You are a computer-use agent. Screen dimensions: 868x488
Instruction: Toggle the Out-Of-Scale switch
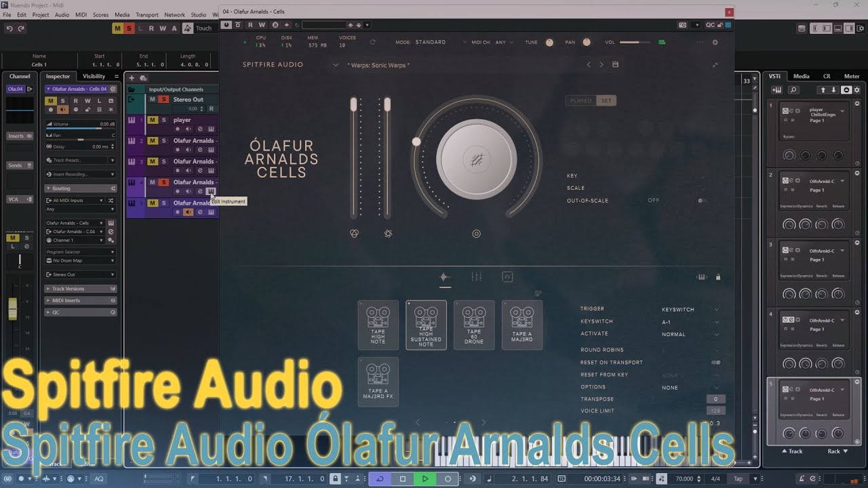(701, 201)
